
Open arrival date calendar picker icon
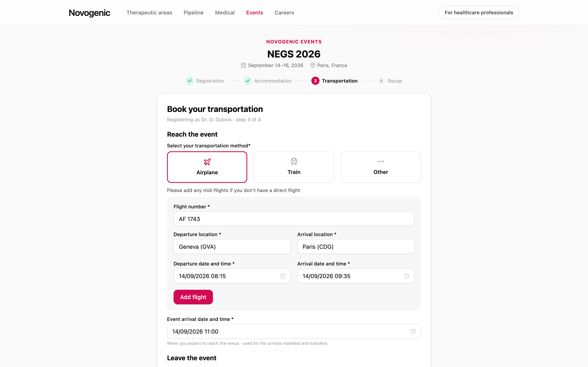tap(406, 276)
